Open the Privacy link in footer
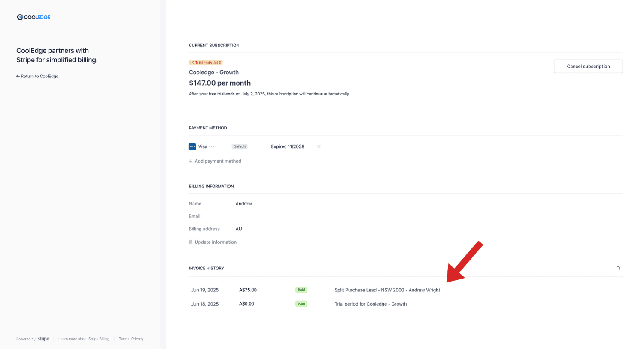The width and height of the screenshot is (644, 349). tap(137, 339)
